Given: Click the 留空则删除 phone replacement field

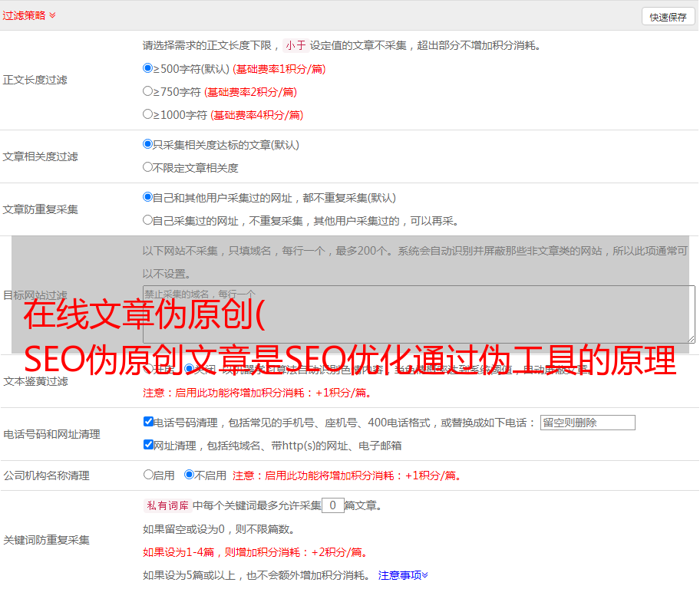Looking at the screenshot, I should [587, 423].
